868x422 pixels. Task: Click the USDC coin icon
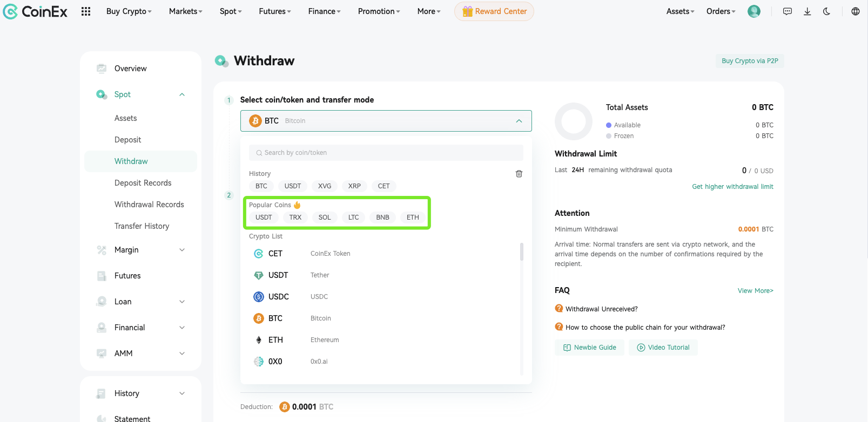(259, 297)
